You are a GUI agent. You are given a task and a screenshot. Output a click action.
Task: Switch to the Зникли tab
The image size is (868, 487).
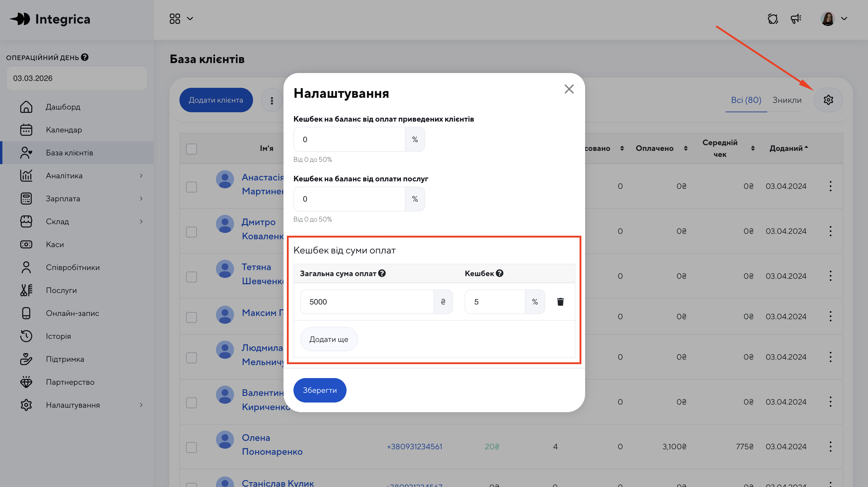[x=787, y=100]
